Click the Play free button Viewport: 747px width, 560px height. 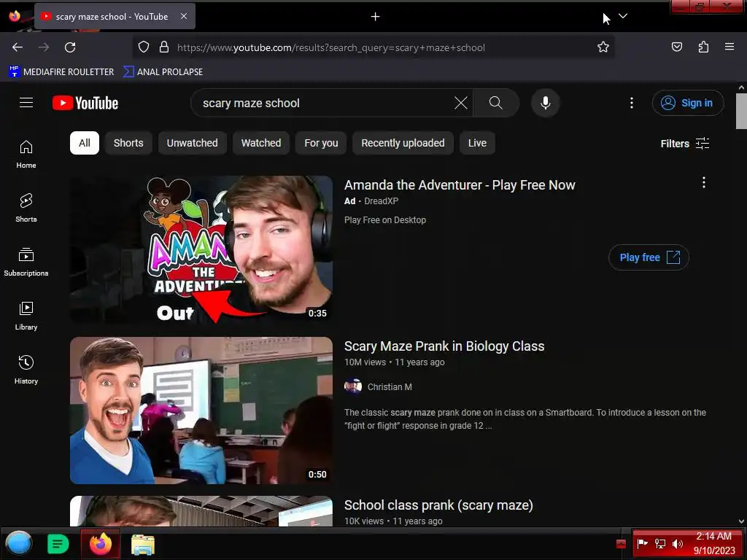649,257
